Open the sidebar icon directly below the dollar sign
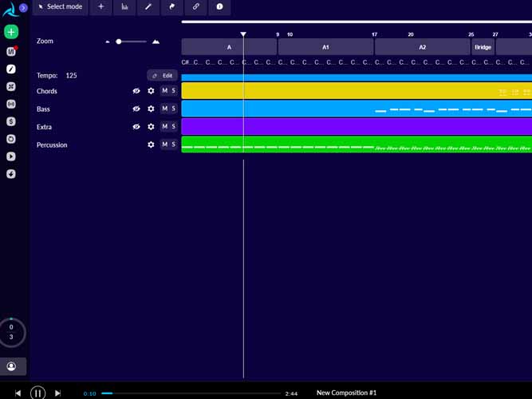Screen dimensions: 532x399 pyautogui.click(x=11, y=139)
